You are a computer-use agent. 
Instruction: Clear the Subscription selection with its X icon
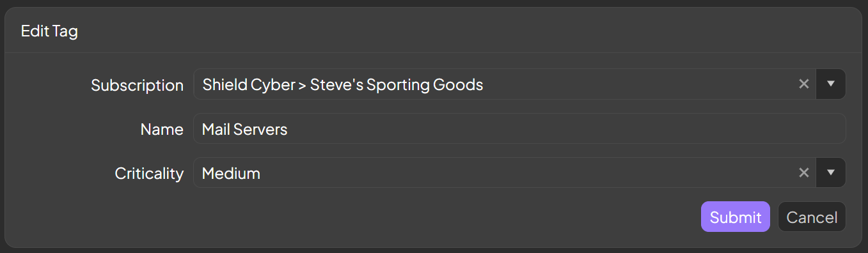pyautogui.click(x=804, y=84)
